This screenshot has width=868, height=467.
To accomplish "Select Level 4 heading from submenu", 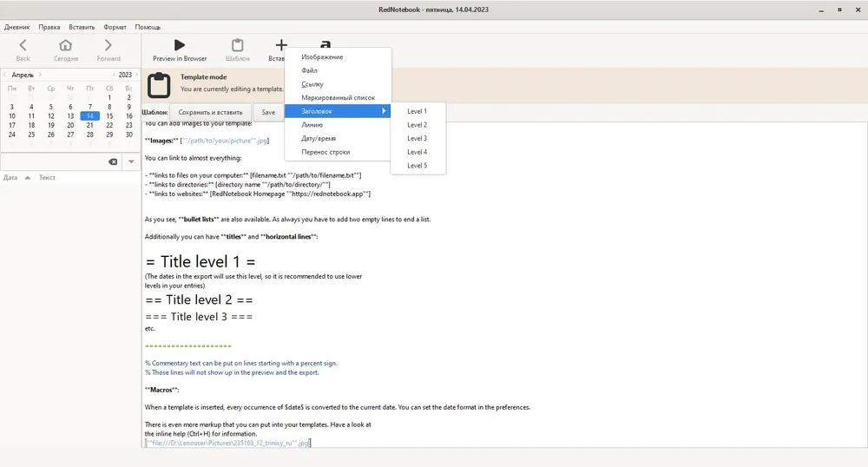I will pyautogui.click(x=418, y=152).
